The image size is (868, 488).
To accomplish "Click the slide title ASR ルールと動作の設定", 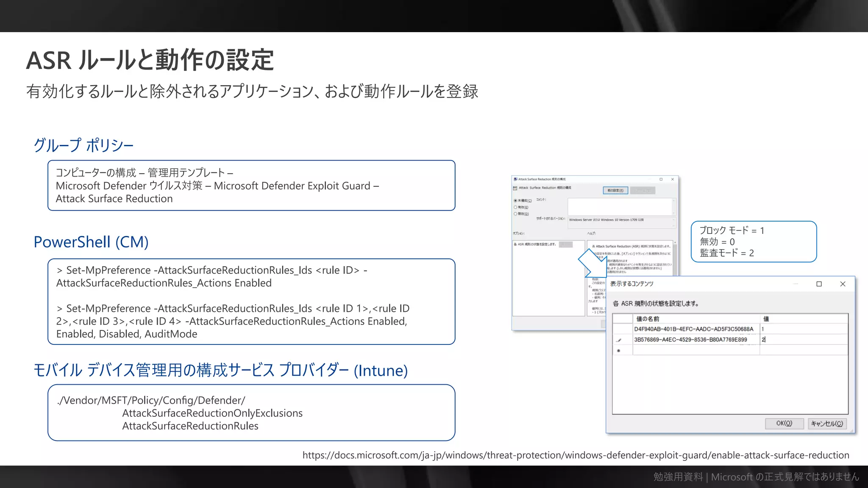I will [150, 60].
